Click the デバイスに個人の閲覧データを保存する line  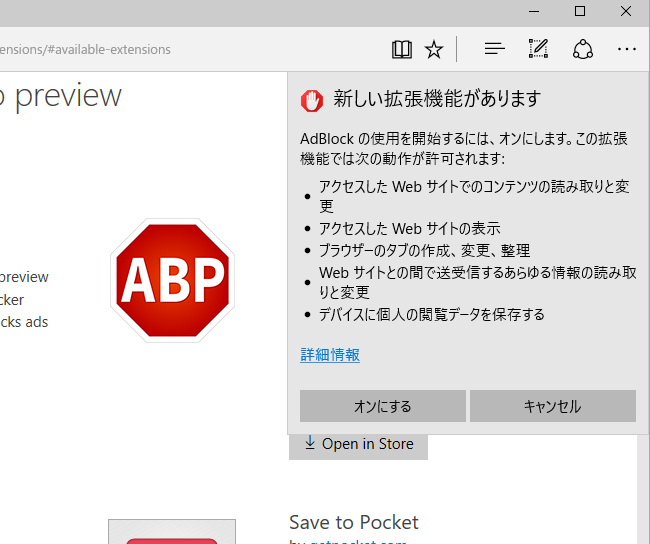(x=432, y=315)
